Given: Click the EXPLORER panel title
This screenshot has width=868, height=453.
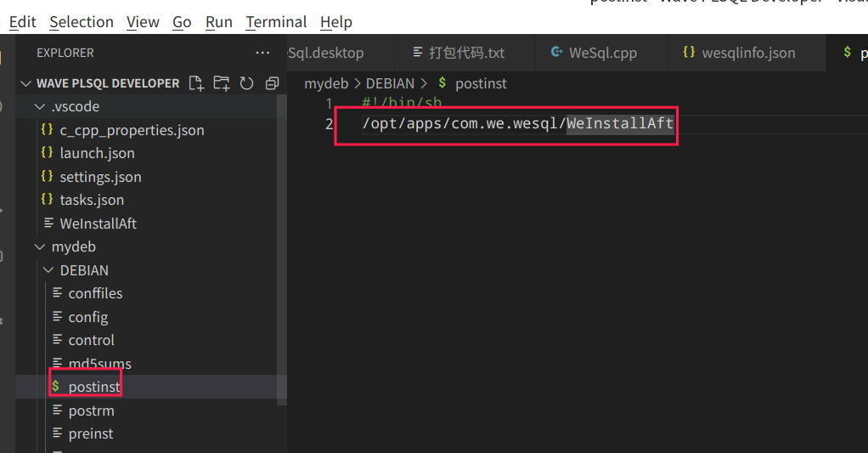Looking at the screenshot, I should (x=65, y=54).
